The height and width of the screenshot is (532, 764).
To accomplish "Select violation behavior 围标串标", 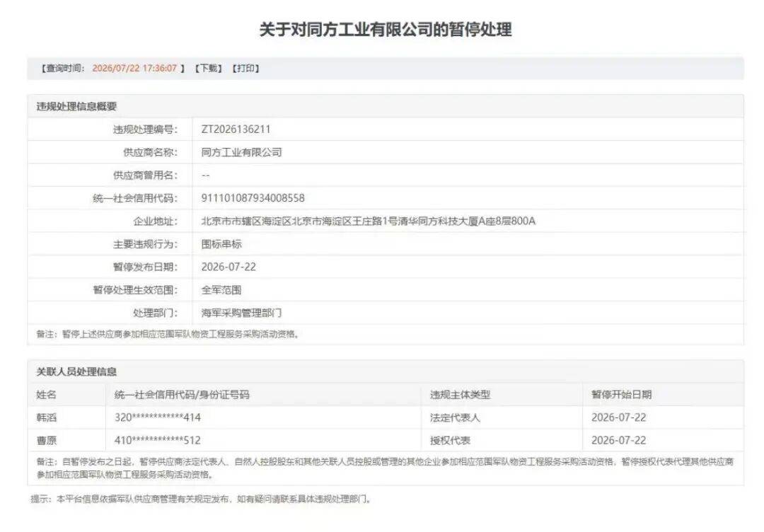I will point(221,243).
